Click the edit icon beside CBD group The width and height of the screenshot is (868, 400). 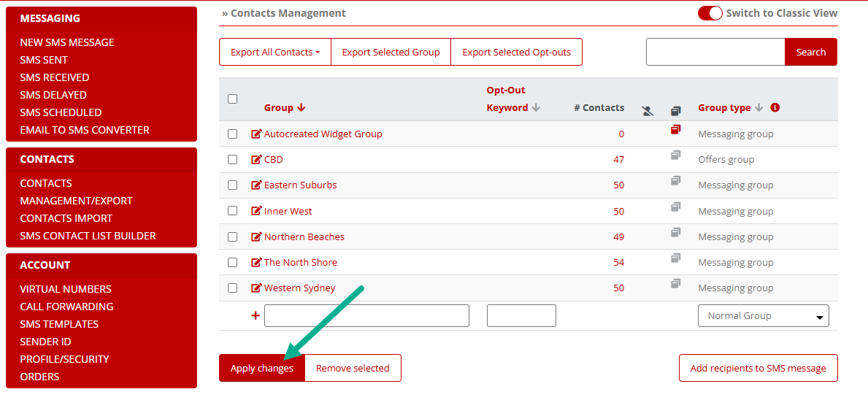(x=256, y=160)
